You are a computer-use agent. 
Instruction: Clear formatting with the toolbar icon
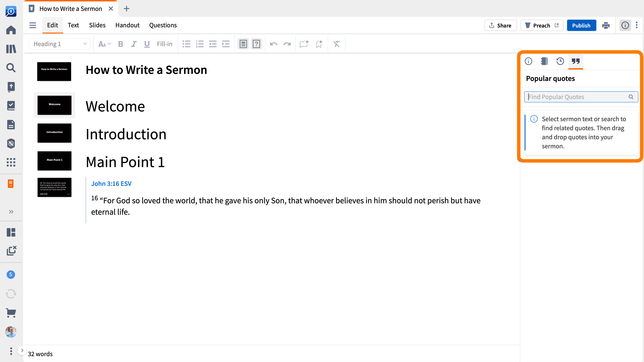click(336, 44)
